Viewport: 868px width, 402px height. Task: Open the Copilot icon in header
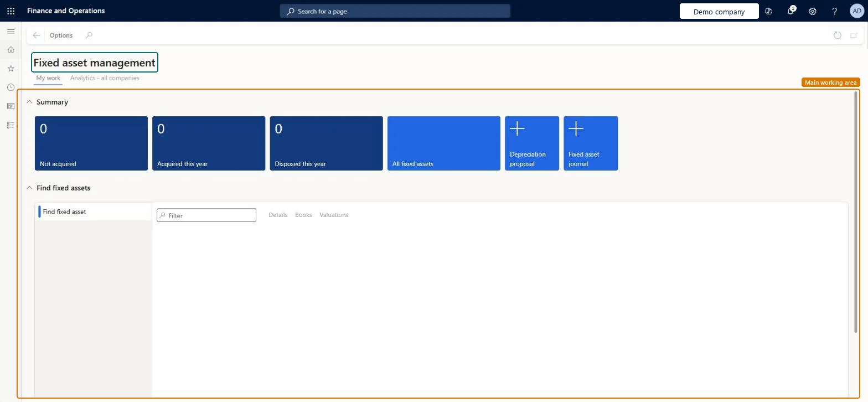768,11
